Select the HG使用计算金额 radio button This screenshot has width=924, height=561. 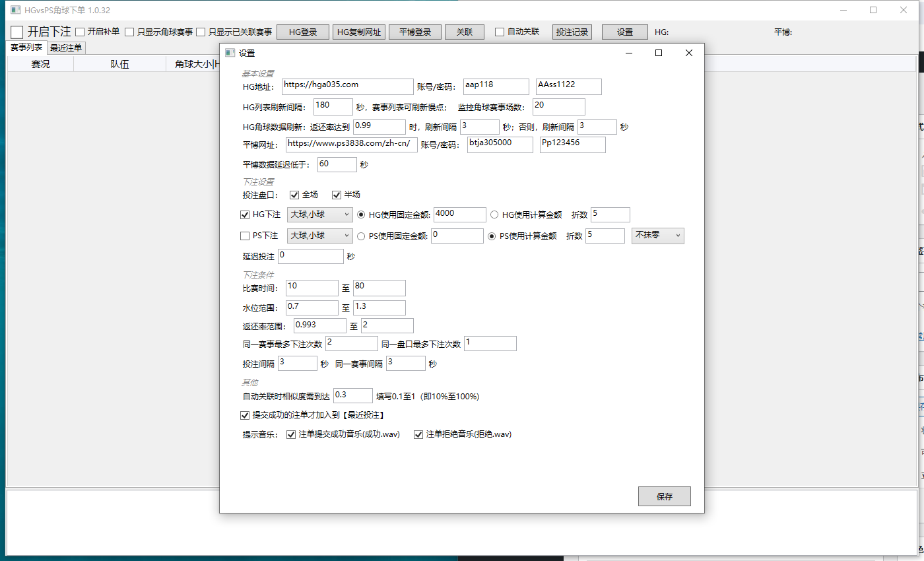click(x=494, y=214)
